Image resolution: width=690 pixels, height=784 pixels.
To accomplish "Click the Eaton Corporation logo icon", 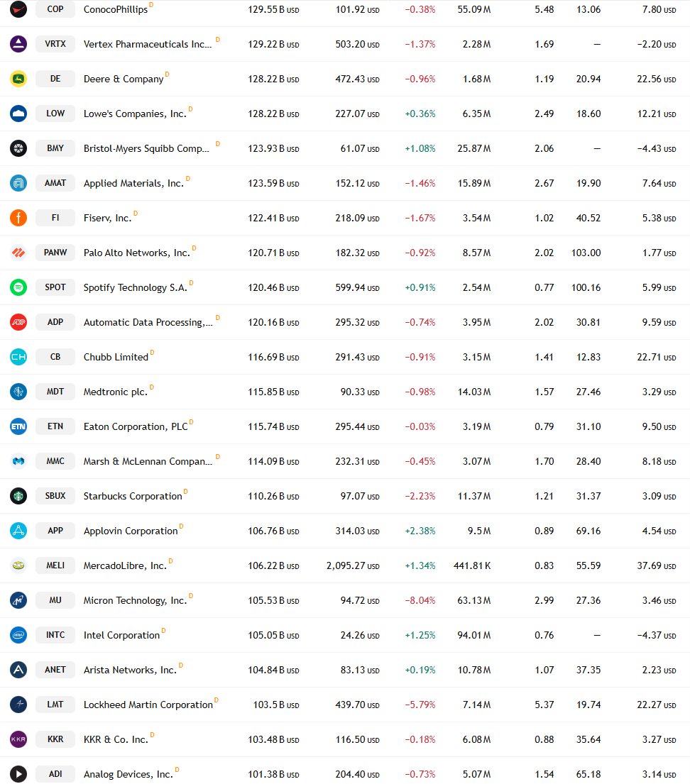I will pyautogui.click(x=18, y=426).
